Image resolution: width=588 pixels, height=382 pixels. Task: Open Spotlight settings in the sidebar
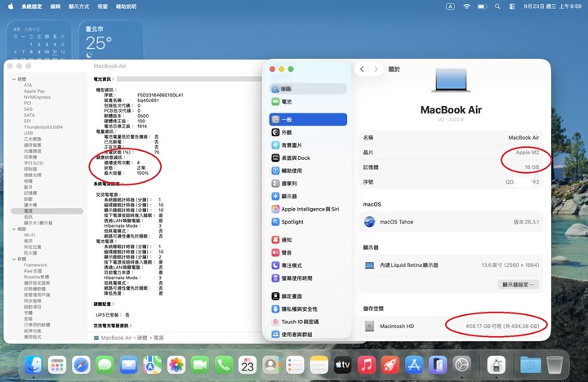(x=308, y=221)
